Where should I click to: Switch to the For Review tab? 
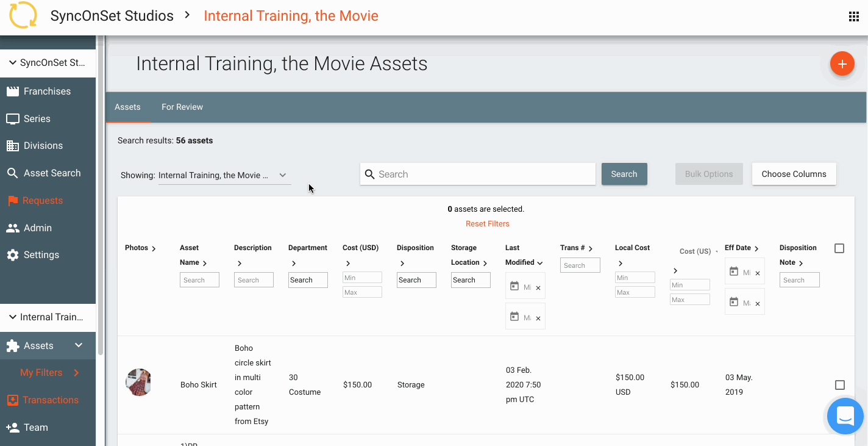182,107
